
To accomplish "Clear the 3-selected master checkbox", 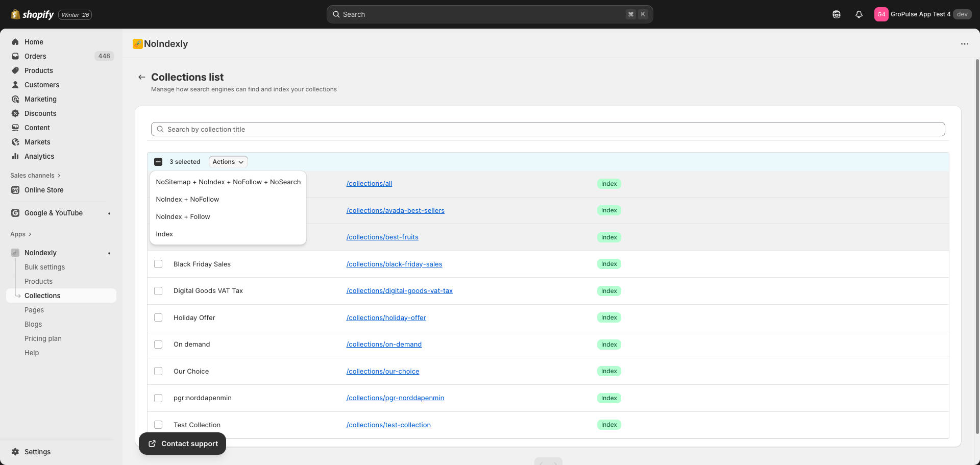I will pos(158,161).
